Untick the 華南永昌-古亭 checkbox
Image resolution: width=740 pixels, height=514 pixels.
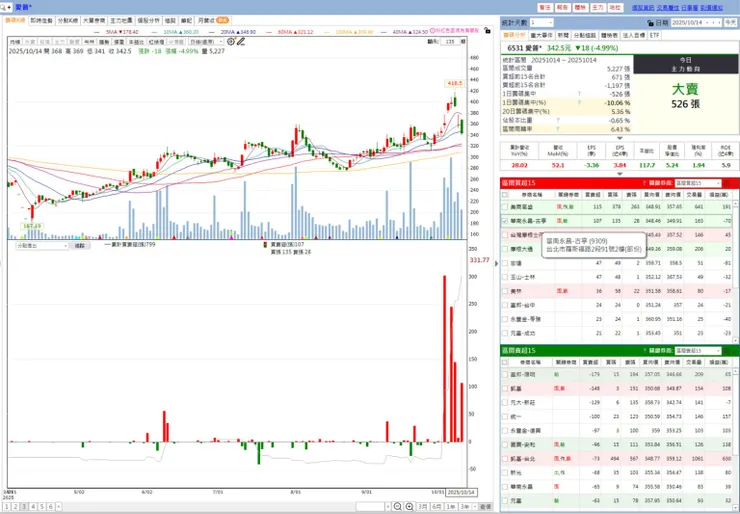[505, 221]
